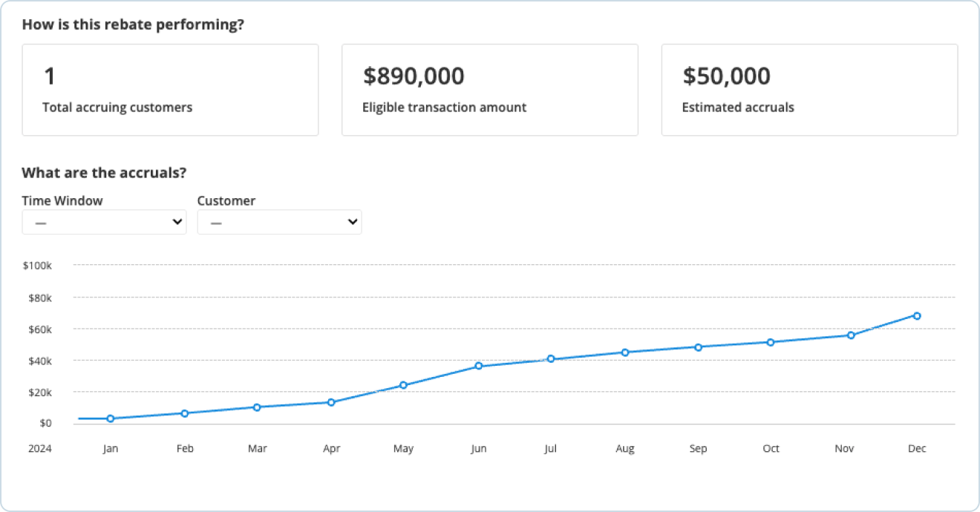980x512 pixels.
Task: Select the Eligible transaction amount card
Action: pyautogui.click(x=489, y=90)
